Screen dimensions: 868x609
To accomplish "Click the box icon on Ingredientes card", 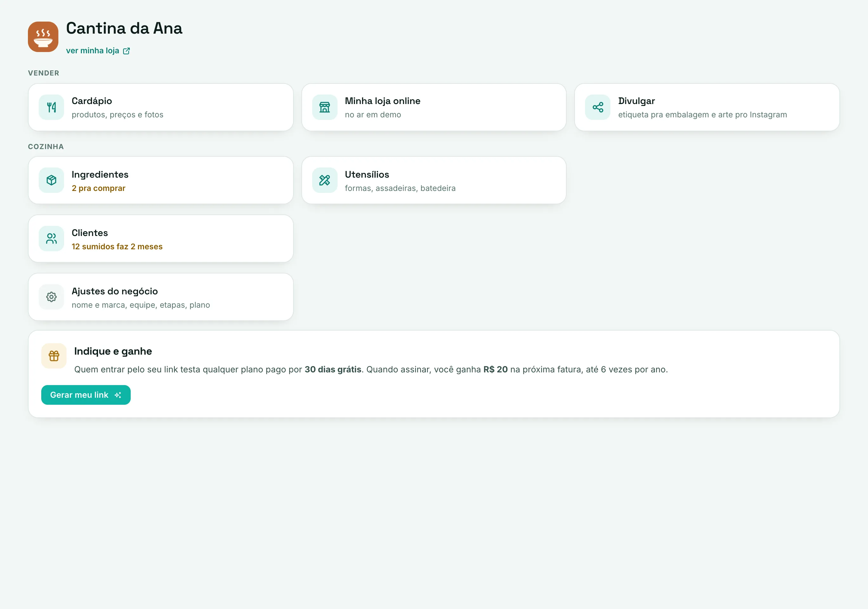I will click(51, 180).
